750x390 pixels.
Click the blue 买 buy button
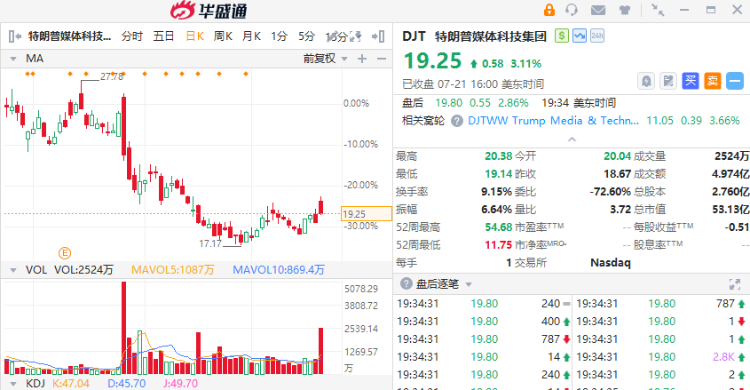[690, 81]
